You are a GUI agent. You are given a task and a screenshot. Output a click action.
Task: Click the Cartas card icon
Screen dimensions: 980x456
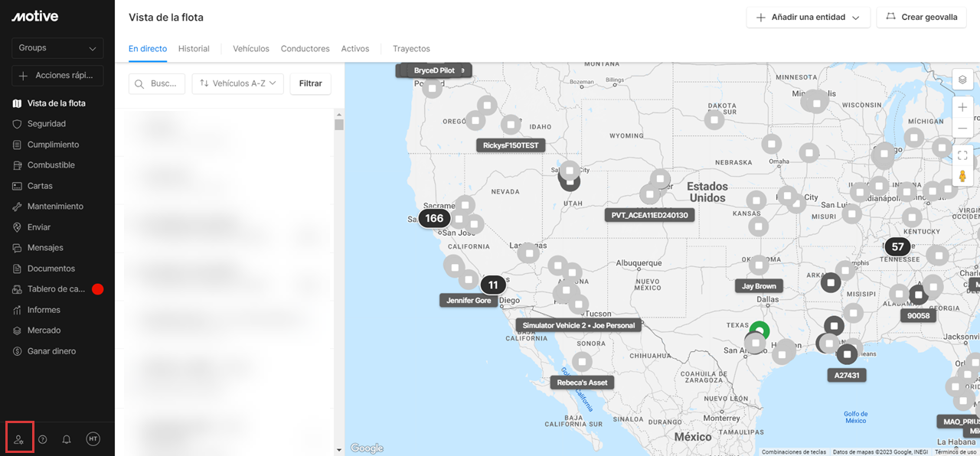[18, 186]
